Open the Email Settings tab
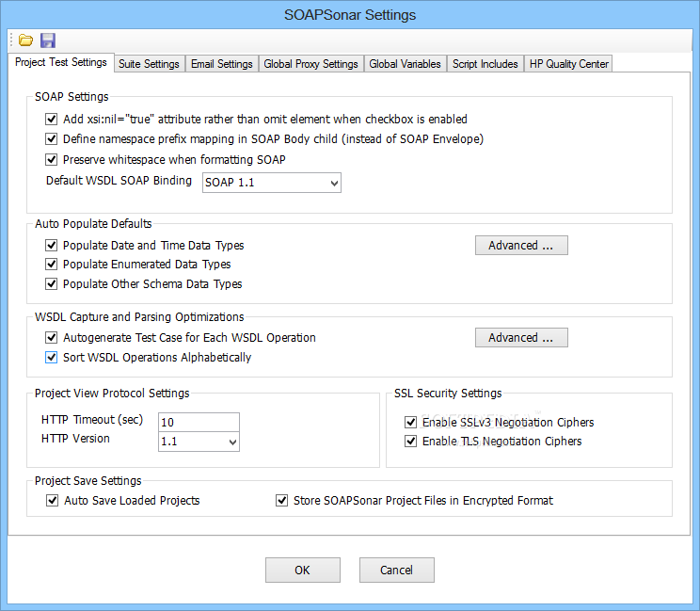This screenshot has width=700, height=611. point(222,64)
